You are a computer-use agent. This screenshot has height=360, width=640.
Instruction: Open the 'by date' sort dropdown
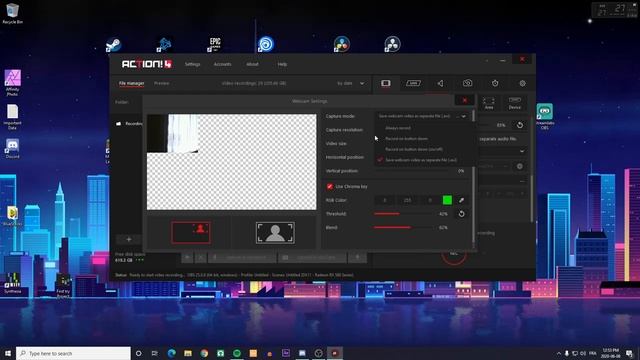coord(351,83)
